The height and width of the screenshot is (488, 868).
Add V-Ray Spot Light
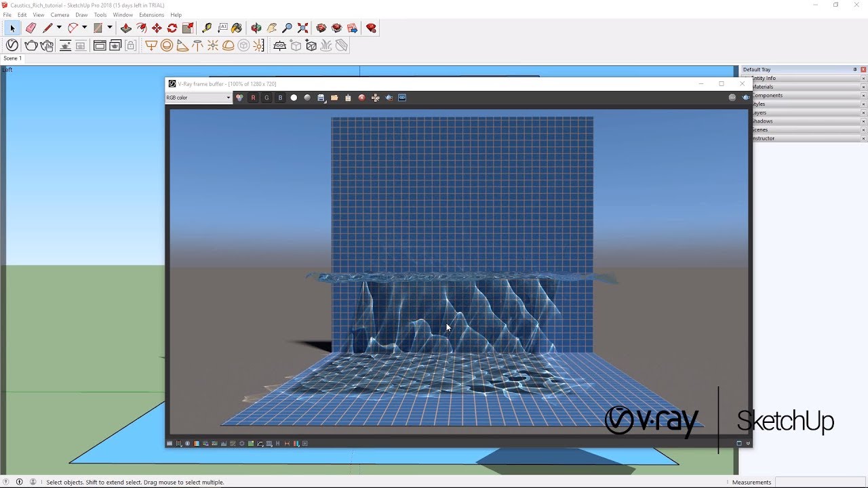pyautogui.click(x=182, y=45)
